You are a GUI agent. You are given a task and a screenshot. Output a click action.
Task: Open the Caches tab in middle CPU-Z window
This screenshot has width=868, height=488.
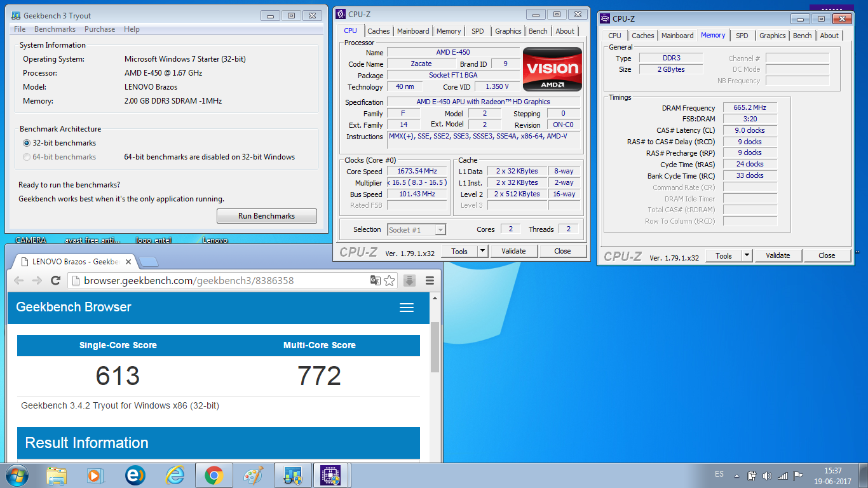[379, 31]
